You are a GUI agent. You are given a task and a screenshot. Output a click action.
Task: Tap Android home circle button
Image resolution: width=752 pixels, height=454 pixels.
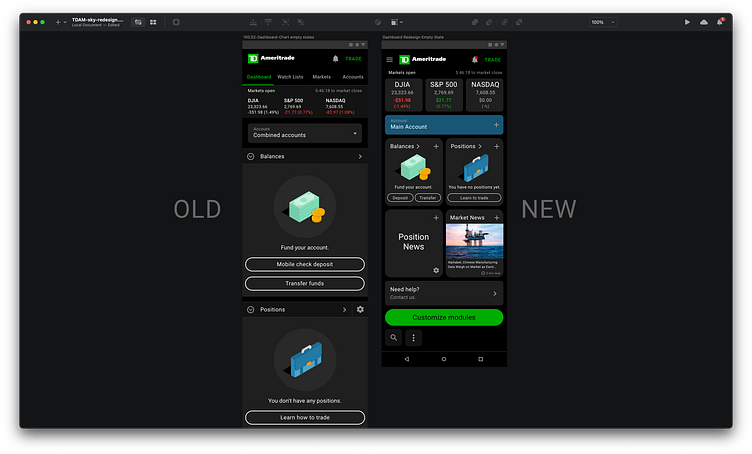coord(444,359)
